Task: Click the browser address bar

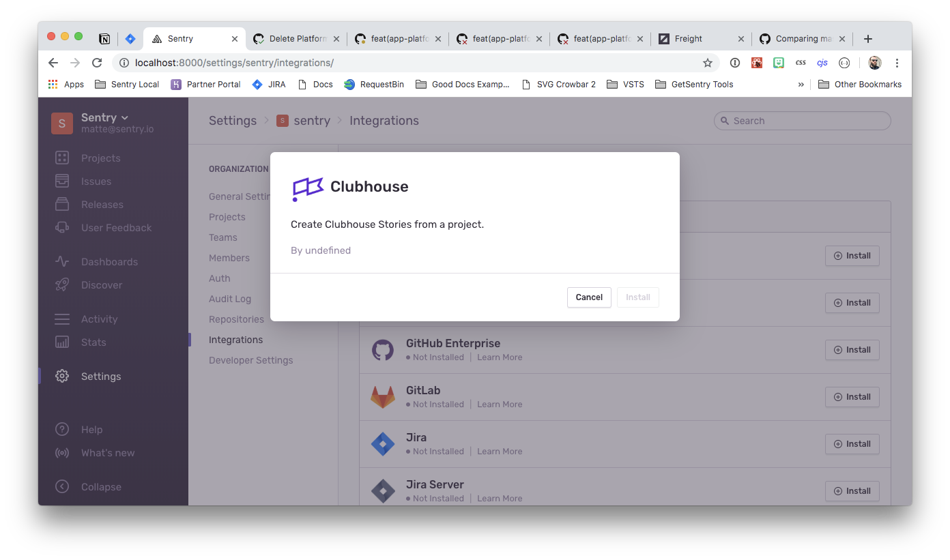Action: tap(416, 63)
